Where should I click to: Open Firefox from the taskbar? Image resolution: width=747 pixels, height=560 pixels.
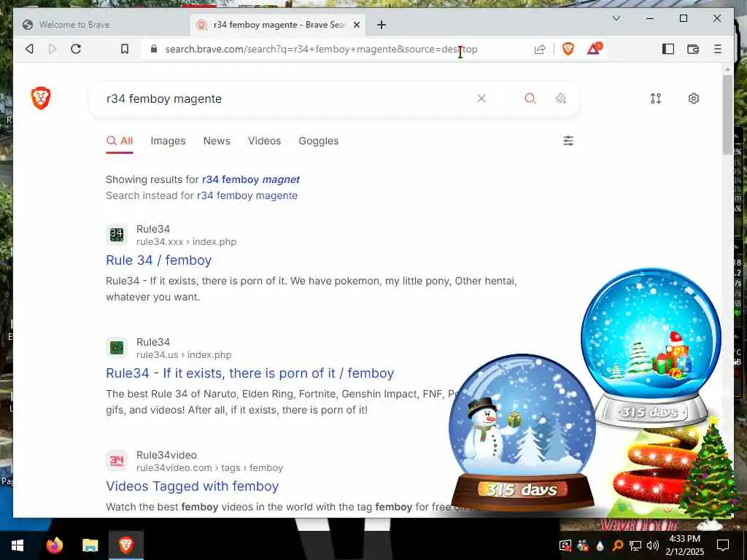click(x=55, y=545)
